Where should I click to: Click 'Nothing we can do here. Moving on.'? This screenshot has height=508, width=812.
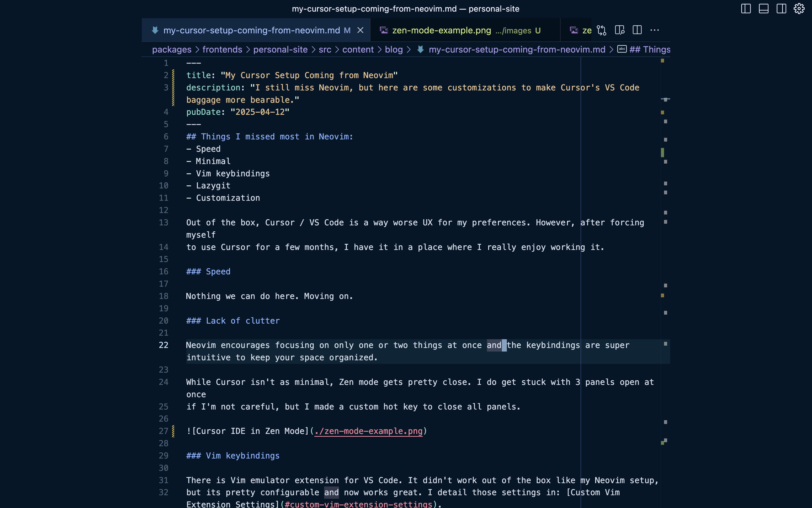point(270,296)
